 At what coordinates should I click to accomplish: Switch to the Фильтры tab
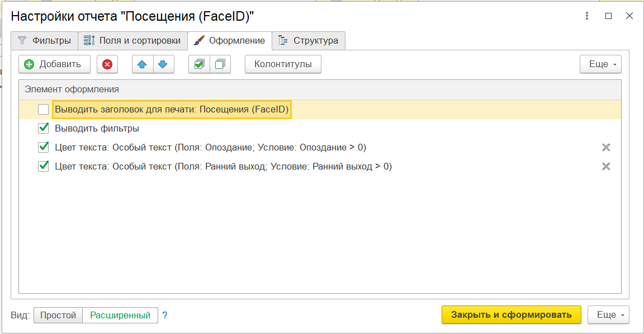click(45, 41)
